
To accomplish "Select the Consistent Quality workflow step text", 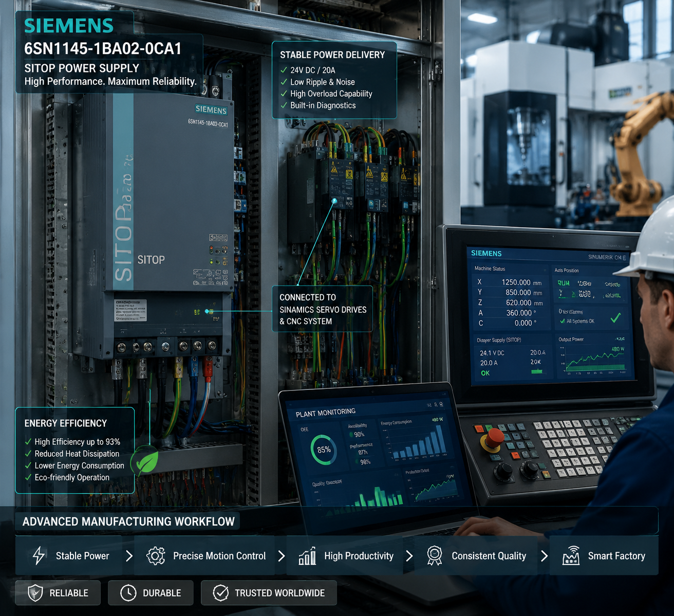I will pos(489,556).
